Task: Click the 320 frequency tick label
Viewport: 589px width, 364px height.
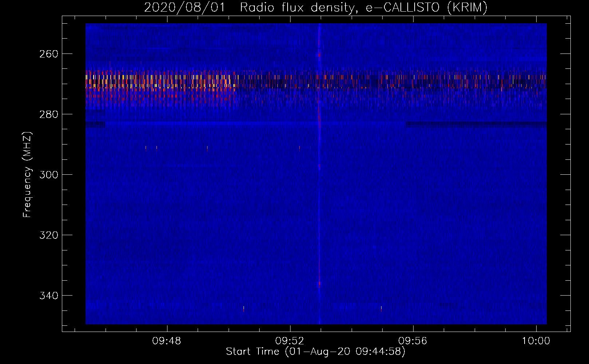Action: tap(49, 235)
